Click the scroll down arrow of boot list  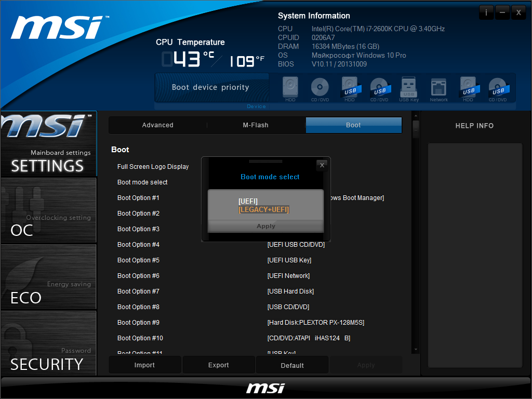pyautogui.click(x=416, y=350)
